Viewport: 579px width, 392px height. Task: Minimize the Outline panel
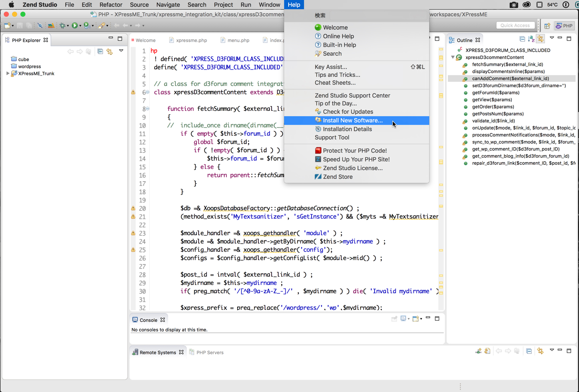(x=560, y=38)
